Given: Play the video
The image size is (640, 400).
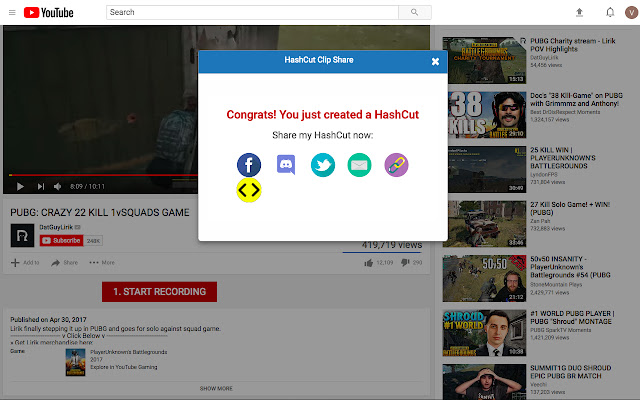Looking at the screenshot, I should (20, 187).
